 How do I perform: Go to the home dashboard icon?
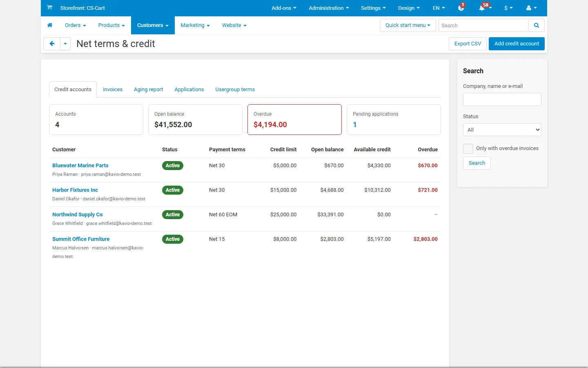coord(50,25)
